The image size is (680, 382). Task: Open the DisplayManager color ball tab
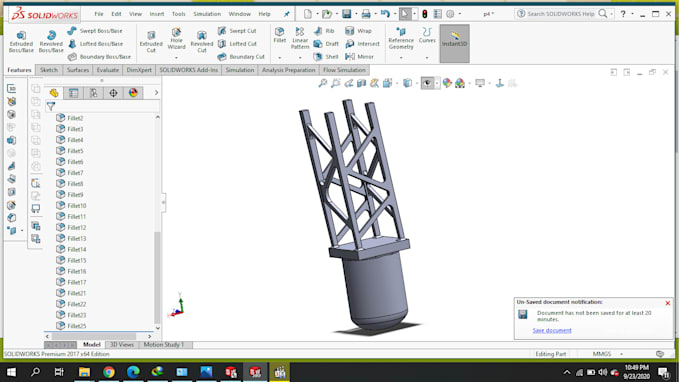(133, 93)
